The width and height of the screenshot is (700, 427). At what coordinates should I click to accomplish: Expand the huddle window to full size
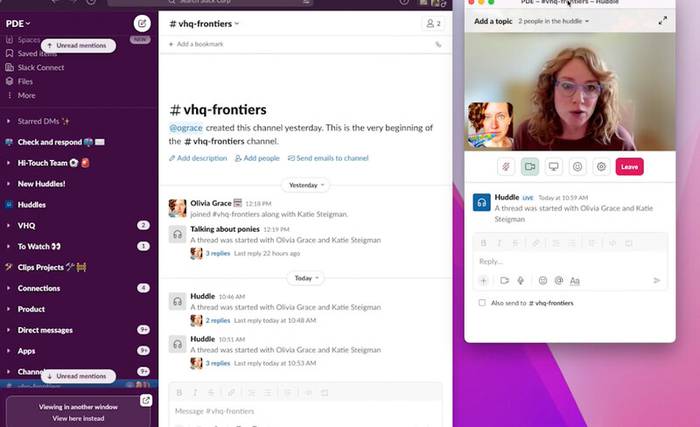(663, 21)
